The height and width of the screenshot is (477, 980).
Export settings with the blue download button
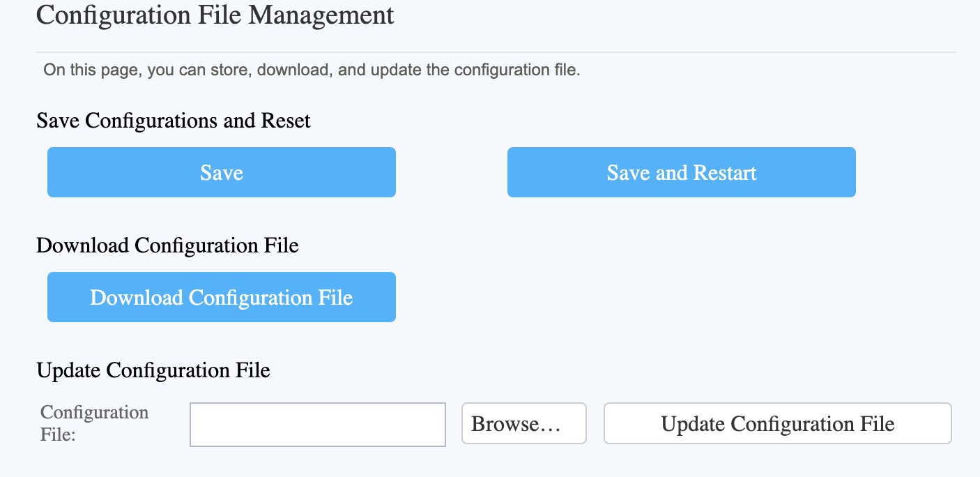pos(222,297)
